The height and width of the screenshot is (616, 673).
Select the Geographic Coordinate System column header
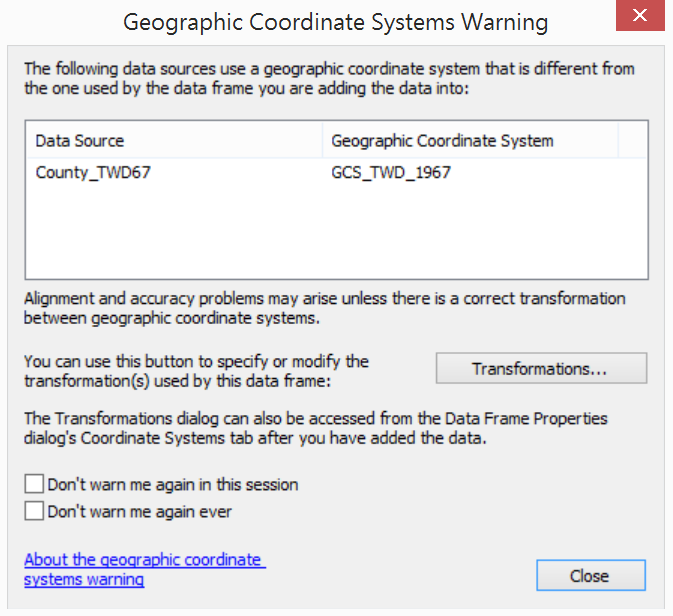470,141
